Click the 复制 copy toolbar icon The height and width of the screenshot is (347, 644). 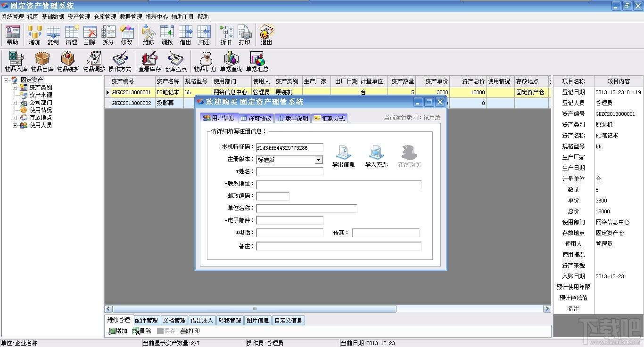pyautogui.click(x=53, y=35)
